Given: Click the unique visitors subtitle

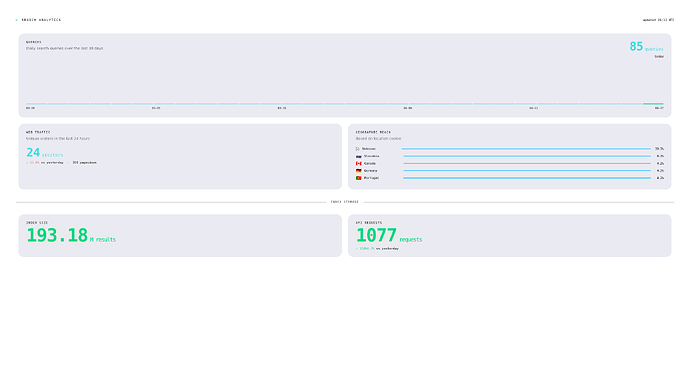Looking at the screenshot, I should pyautogui.click(x=58, y=139).
